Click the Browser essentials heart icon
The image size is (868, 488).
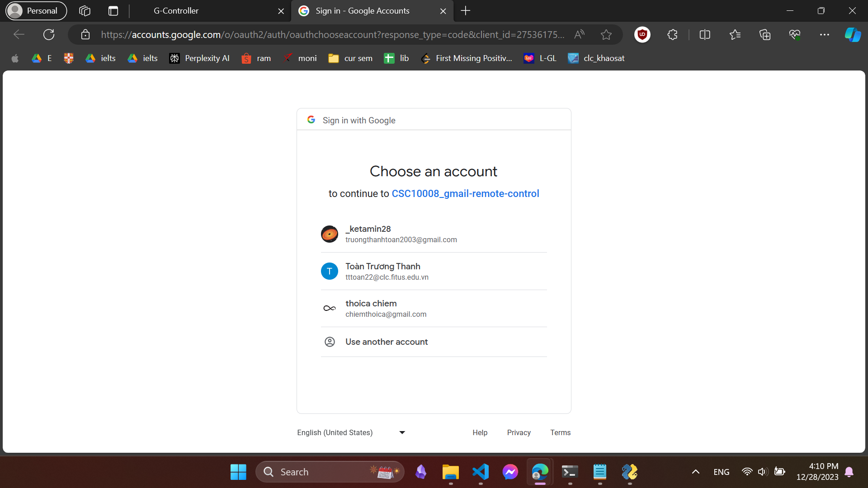(x=794, y=34)
